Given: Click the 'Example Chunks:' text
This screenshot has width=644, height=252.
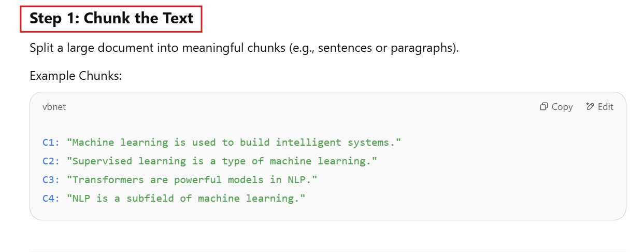Looking at the screenshot, I should 76,76.
